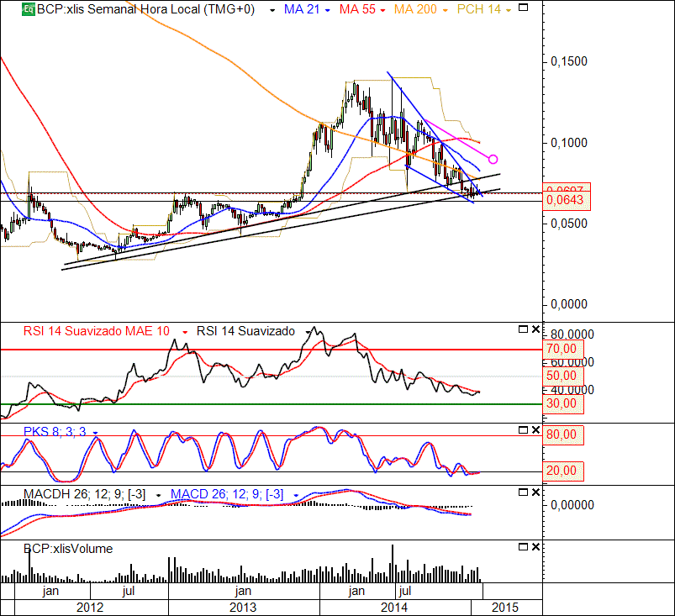Screen dimensions: 675x616
Task: Open the MA 200 dropdown arrow
Action: click(446, 10)
